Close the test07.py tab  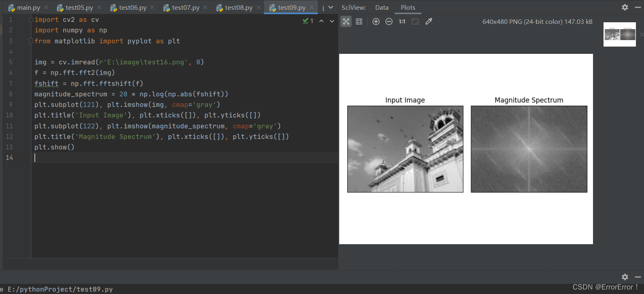[205, 7]
